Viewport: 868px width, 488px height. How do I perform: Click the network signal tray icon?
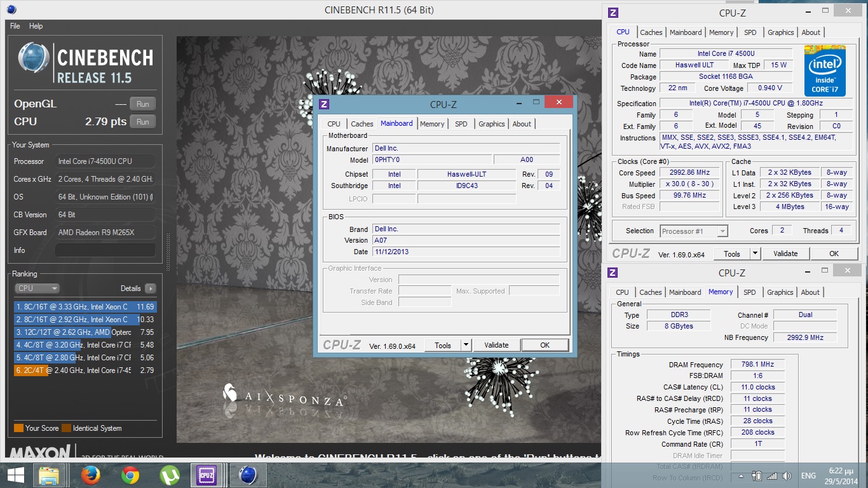772,475
